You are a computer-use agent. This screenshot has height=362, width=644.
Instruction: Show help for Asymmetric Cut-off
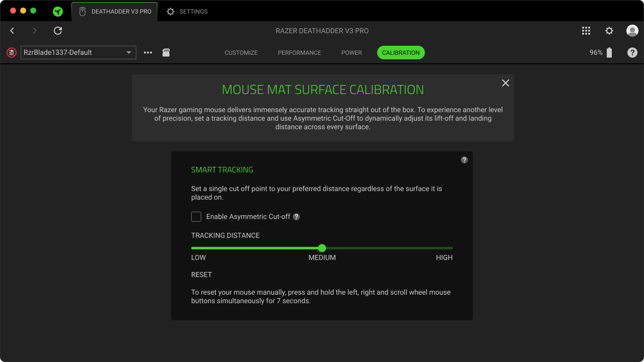296,217
